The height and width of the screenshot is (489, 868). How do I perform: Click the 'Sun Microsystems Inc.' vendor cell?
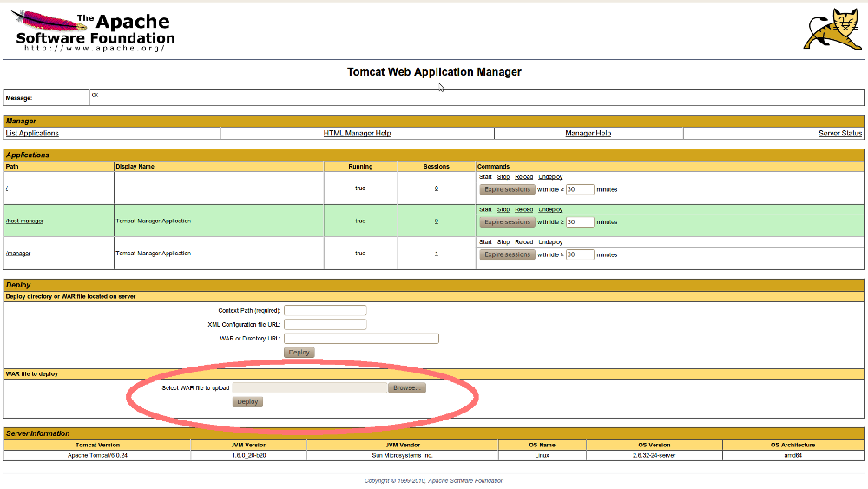[403, 456]
